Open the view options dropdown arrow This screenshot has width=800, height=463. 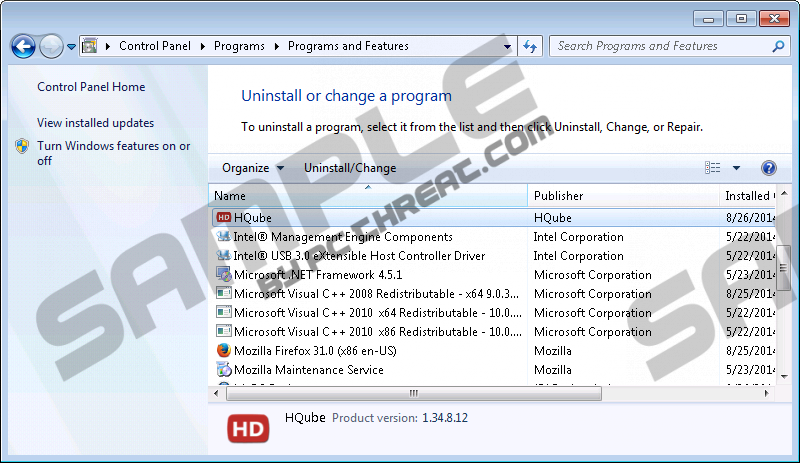coord(737,168)
